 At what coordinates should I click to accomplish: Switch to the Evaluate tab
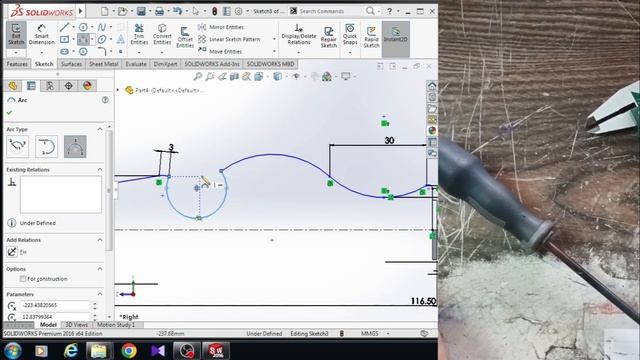136,64
